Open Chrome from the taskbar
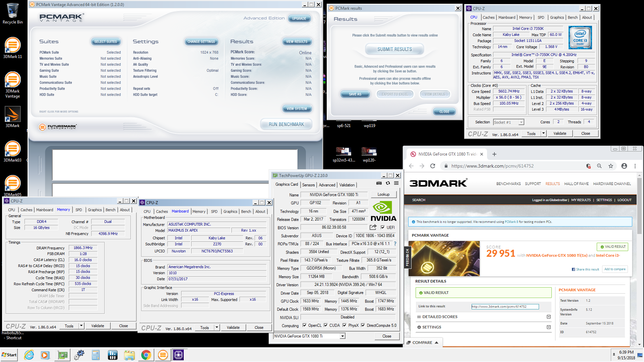 click(146, 355)
